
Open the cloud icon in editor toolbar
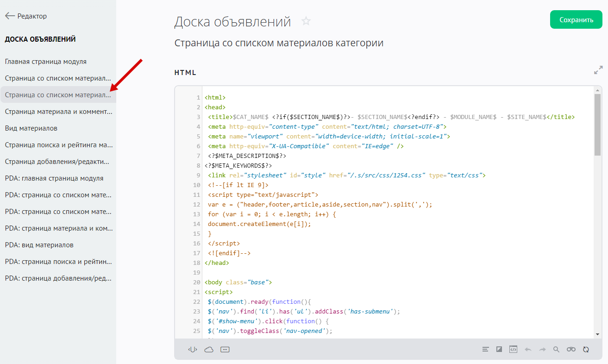209,350
